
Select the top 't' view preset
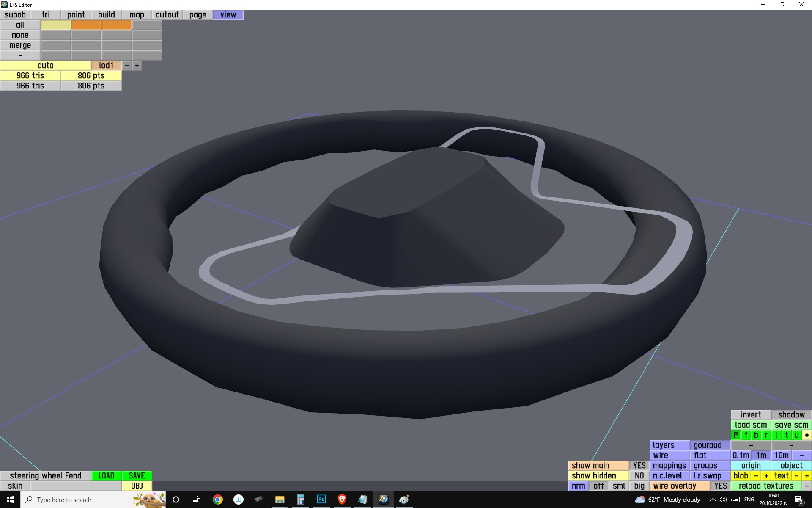click(786, 435)
